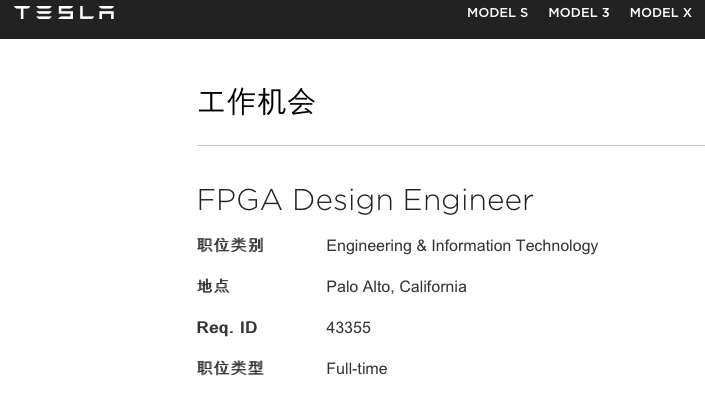
Task: Click Engineering & Information Technology value
Action: 462,246
